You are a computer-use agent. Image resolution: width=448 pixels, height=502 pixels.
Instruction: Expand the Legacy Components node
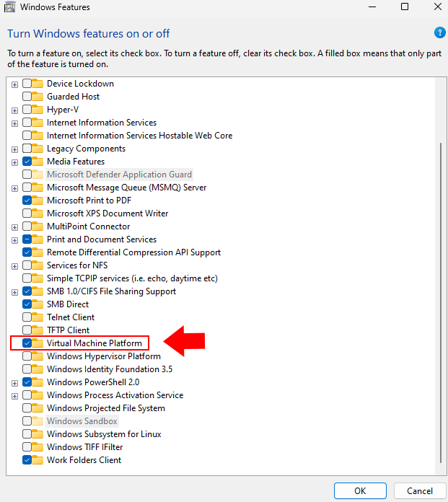click(14, 149)
